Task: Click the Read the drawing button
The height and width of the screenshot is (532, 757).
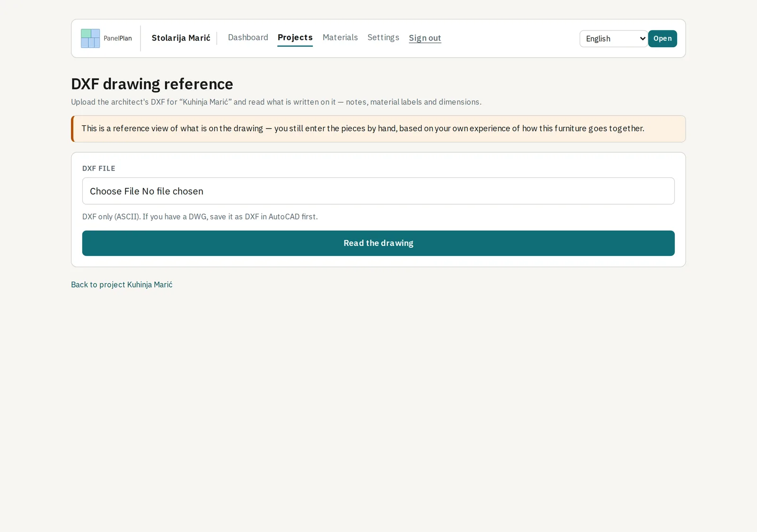Action: pos(378,243)
